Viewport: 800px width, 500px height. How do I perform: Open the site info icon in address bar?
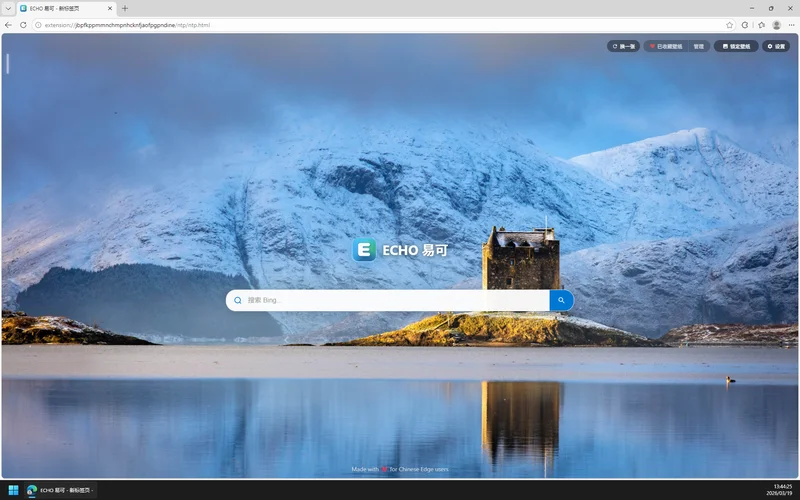pyautogui.click(x=38, y=24)
